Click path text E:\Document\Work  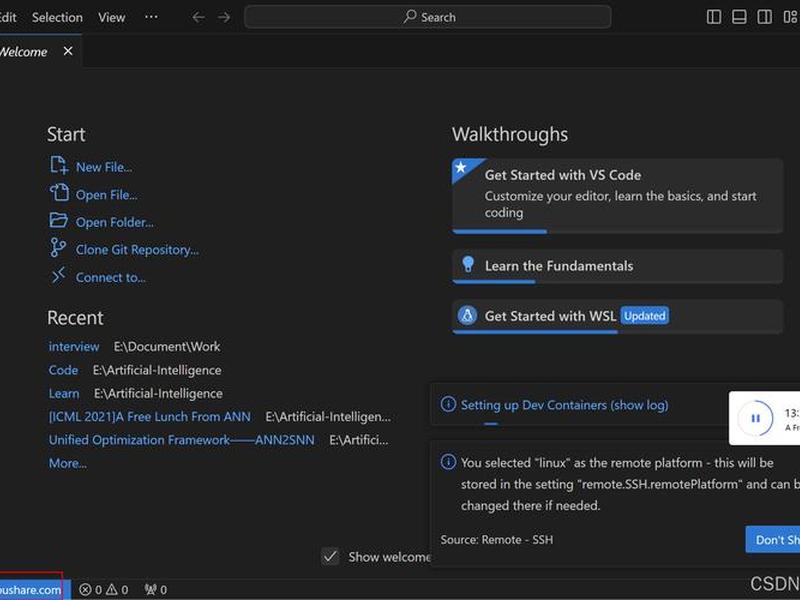pyautogui.click(x=167, y=346)
